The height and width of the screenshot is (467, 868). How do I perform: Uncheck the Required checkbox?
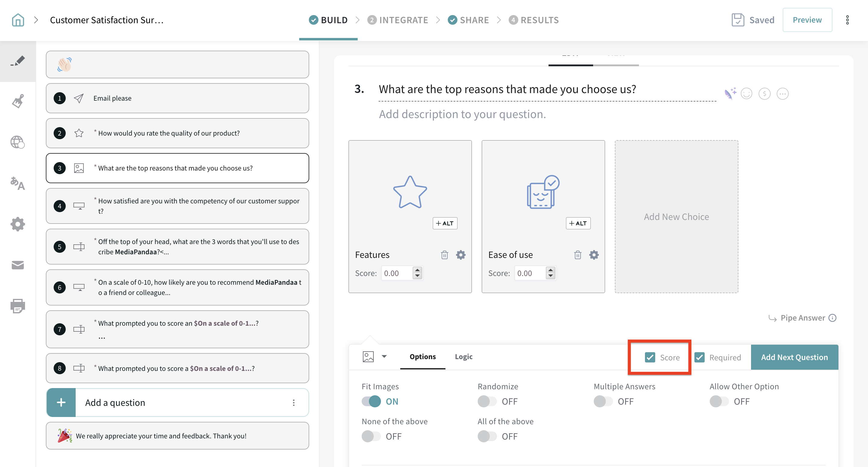click(700, 358)
